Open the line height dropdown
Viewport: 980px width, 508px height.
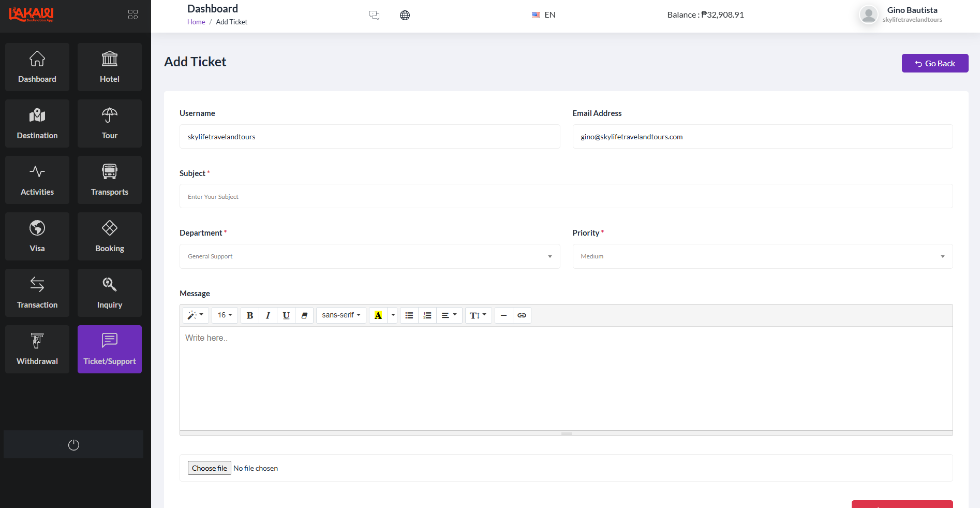click(x=478, y=315)
